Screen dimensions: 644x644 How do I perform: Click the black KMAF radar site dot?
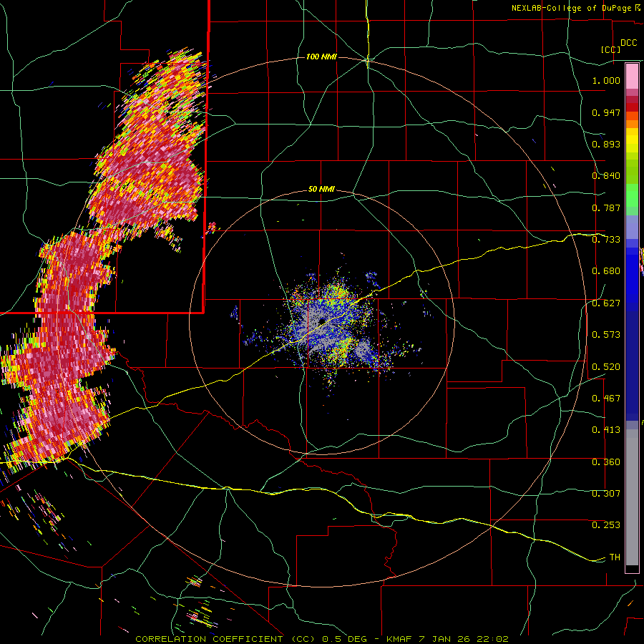pos(323,321)
